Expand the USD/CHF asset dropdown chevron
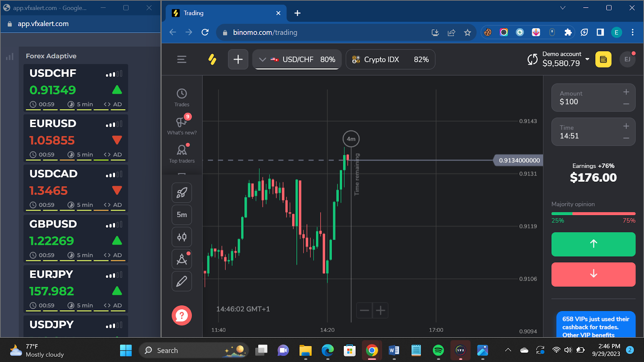The width and height of the screenshot is (644, 362). tap(262, 60)
